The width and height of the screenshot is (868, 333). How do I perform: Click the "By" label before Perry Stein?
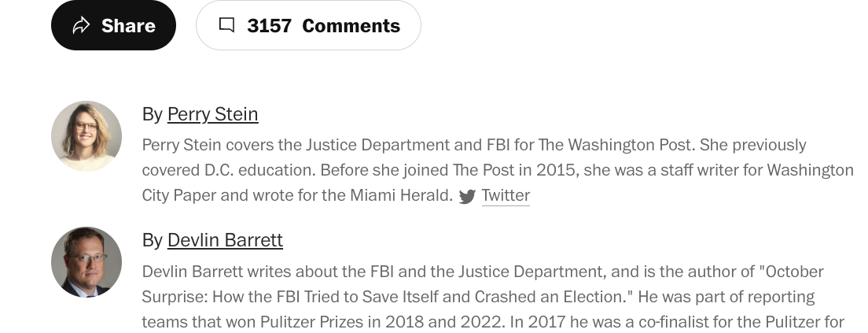(153, 114)
